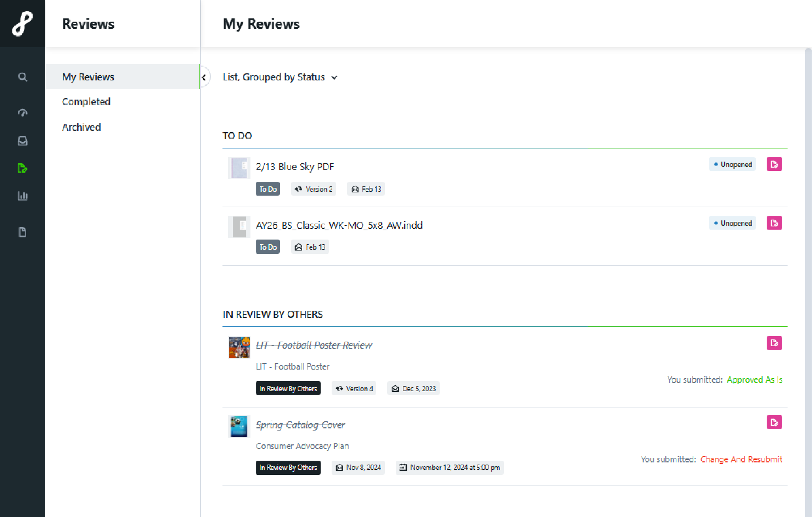
Task: Click the headphones icon in sidebar
Action: 22,112
